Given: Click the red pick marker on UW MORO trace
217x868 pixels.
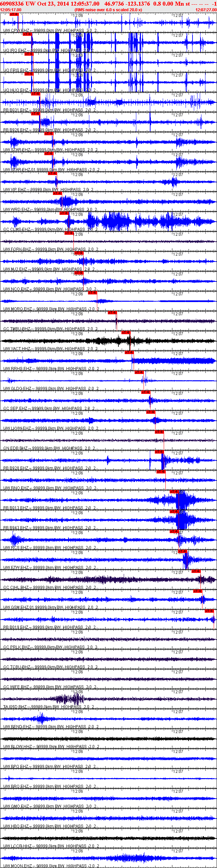Looking at the screenshot, I should (x=92, y=292).
